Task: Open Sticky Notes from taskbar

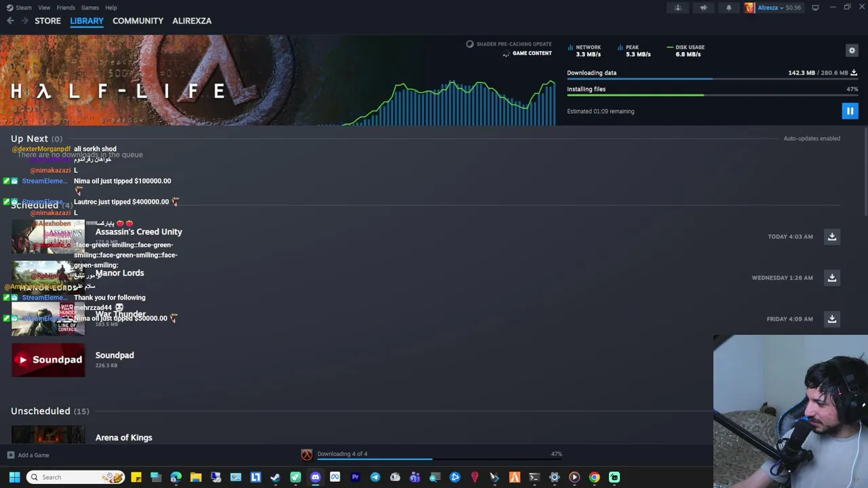Action: tap(136, 477)
